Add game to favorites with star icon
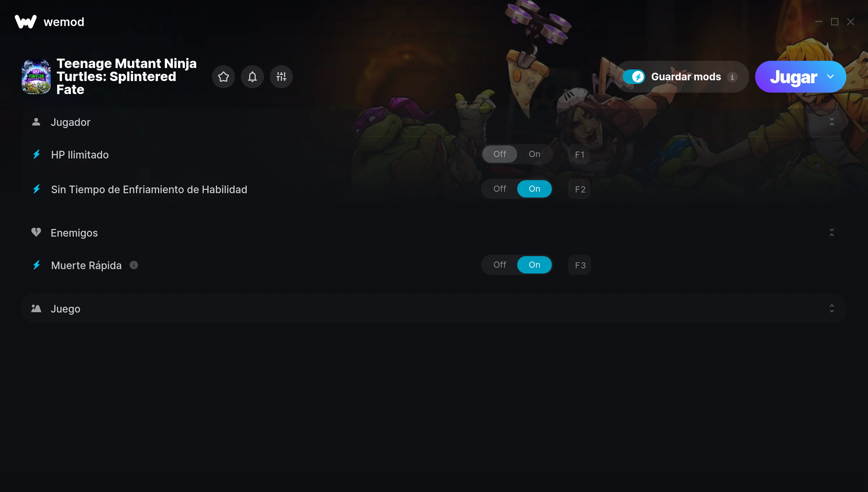This screenshot has width=868, height=492. (224, 77)
